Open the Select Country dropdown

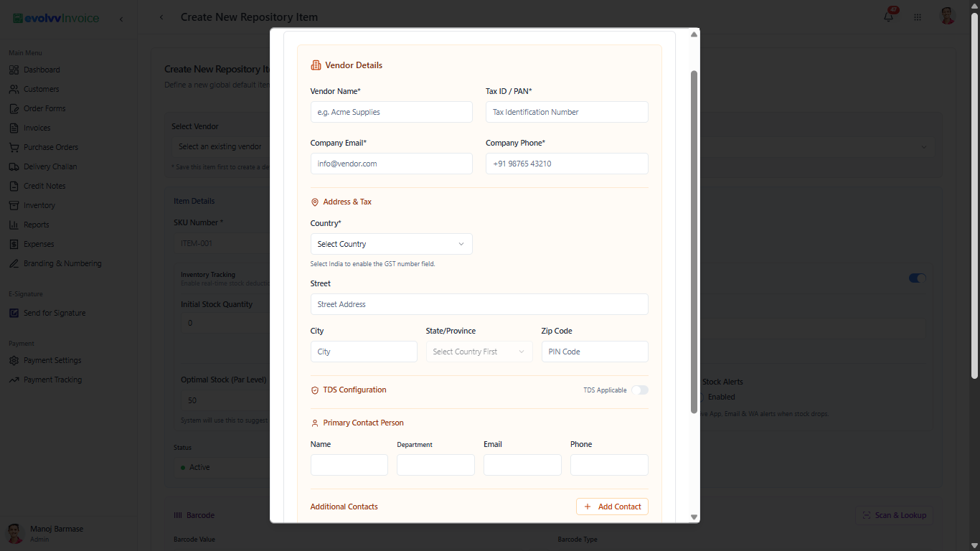click(392, 244)
